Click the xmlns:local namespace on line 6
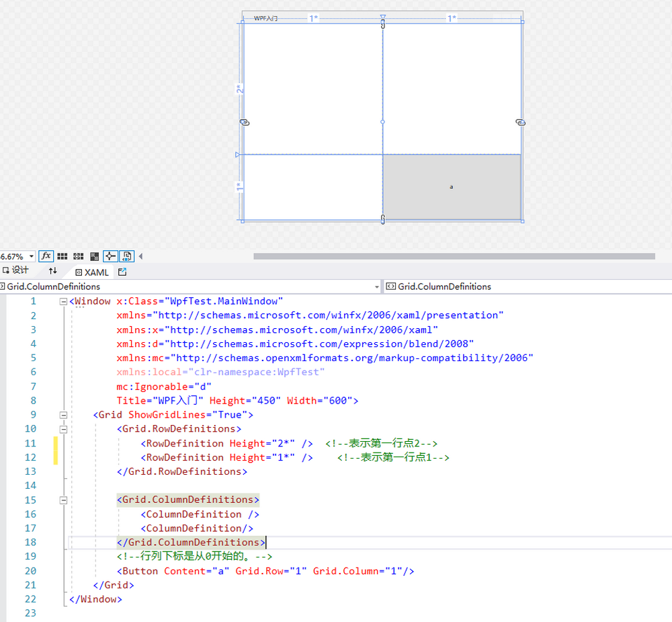Image resolution: width=672 pixels, height=622 pixels. tap(220, 372)
